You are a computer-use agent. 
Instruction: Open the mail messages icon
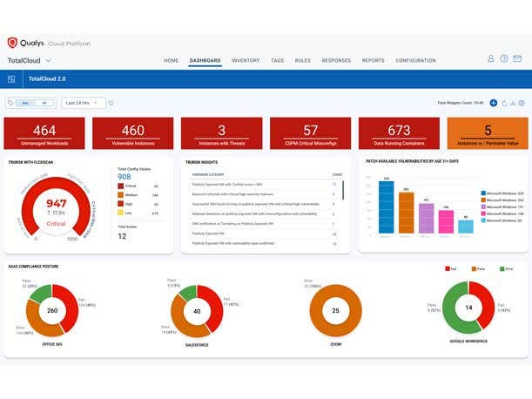point(518,60)
